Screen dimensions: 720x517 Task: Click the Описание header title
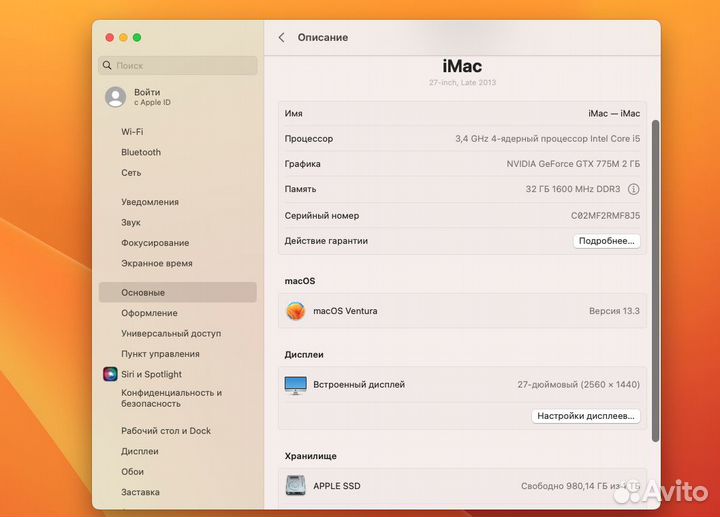323,38
